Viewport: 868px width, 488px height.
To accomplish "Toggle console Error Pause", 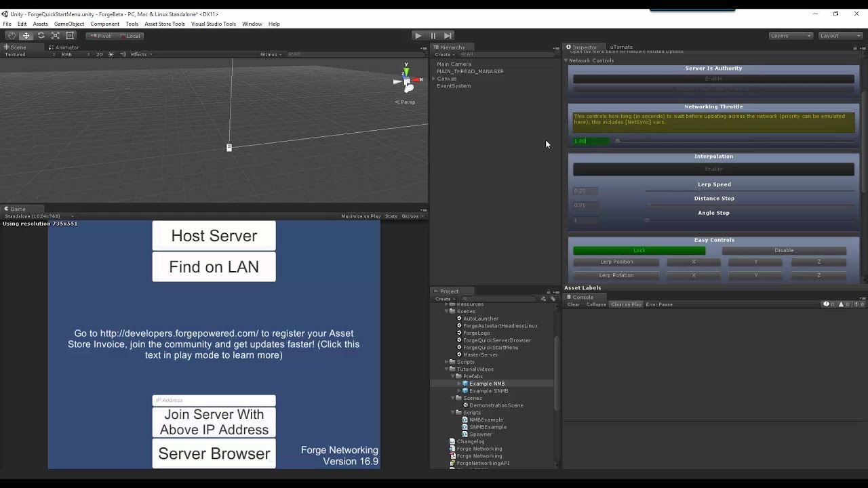I will click(659, 304).
